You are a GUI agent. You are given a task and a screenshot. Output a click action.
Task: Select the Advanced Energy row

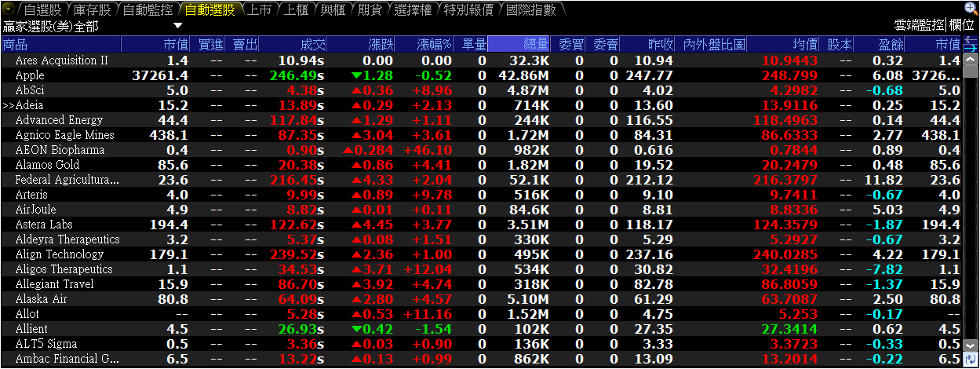[482, 120]
